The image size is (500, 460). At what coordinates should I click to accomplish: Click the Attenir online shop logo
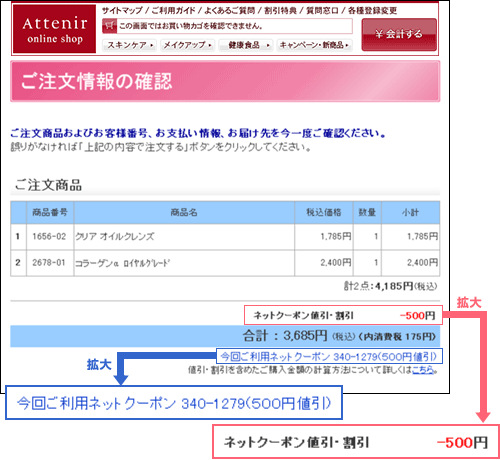click(x=54, y=29)
